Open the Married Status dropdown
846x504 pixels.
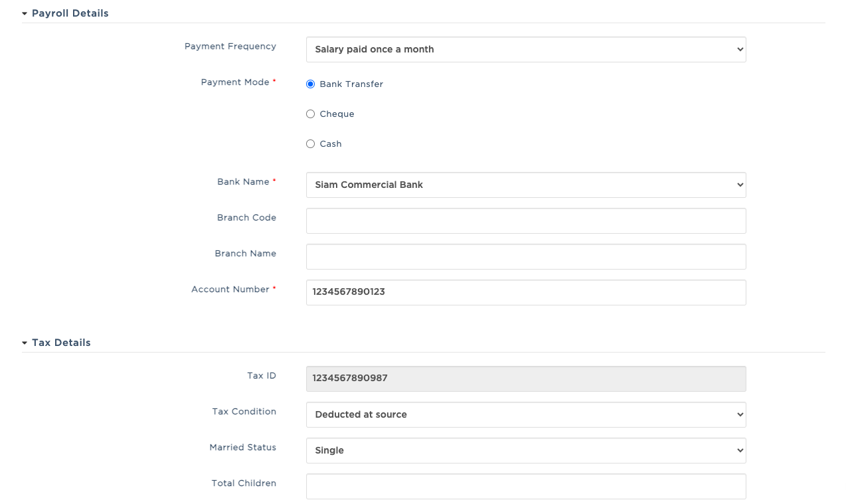tap(526, 450)
